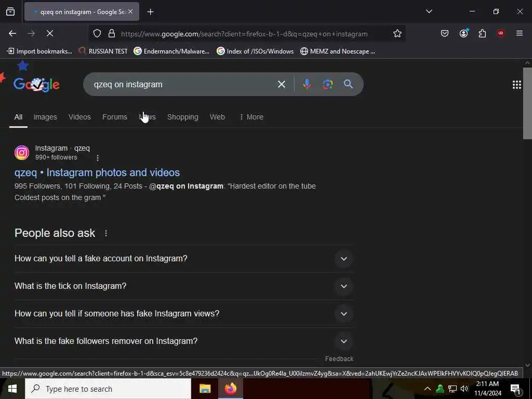Open the Firefox account icon
This screenshot has height=399, width=532.
click(x=464, y=33)
